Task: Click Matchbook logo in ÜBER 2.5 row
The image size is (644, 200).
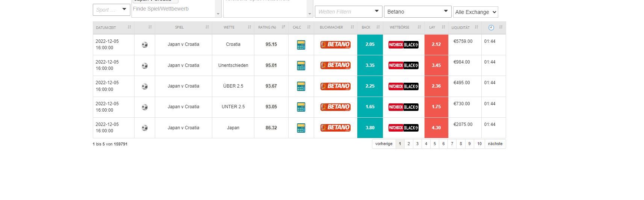Action: 404,86
